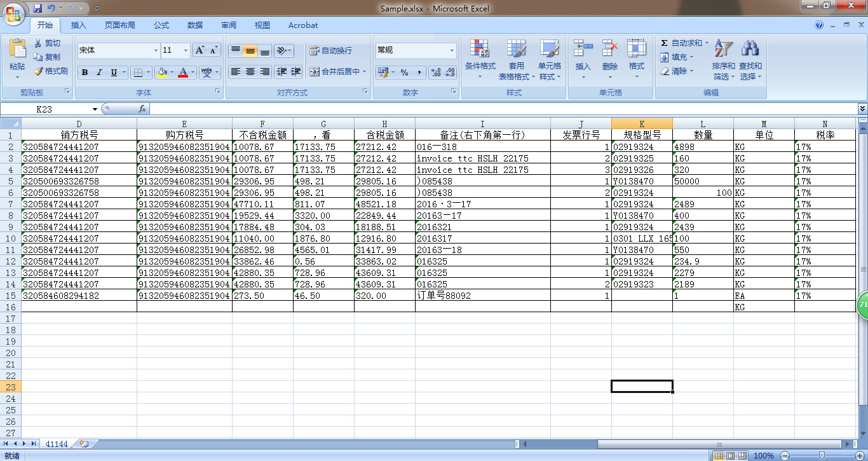Click the Cut (剪切) scissors icon
Viewport: 868px width, 461px height.
[x=38, y=43]
